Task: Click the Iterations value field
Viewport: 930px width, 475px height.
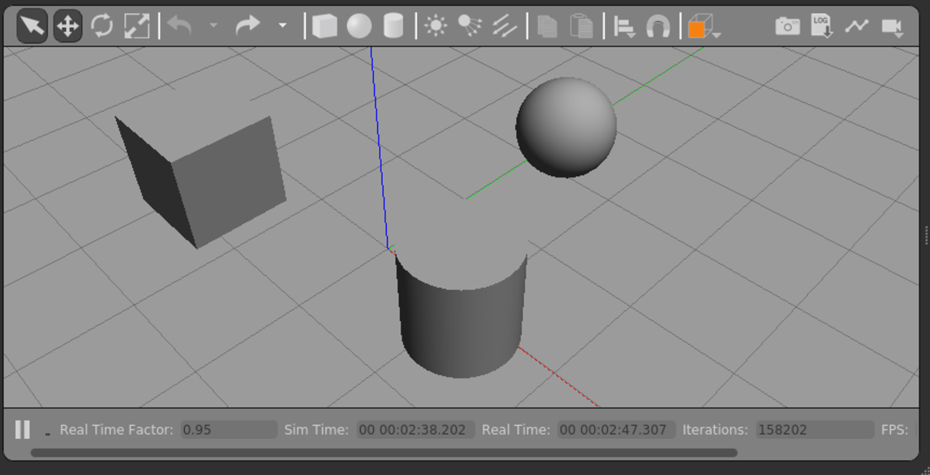Action: (815, 429)
